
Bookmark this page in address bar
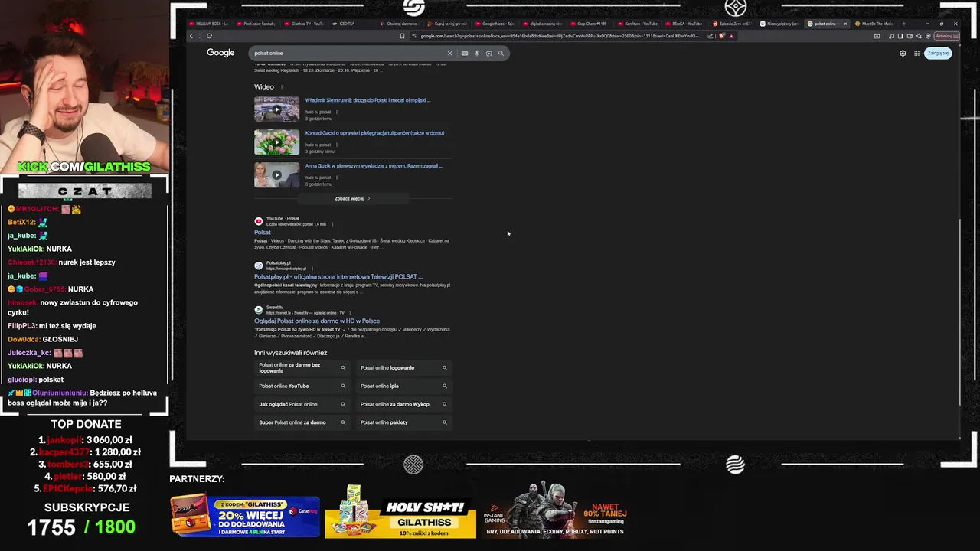[x=403, y=36]
